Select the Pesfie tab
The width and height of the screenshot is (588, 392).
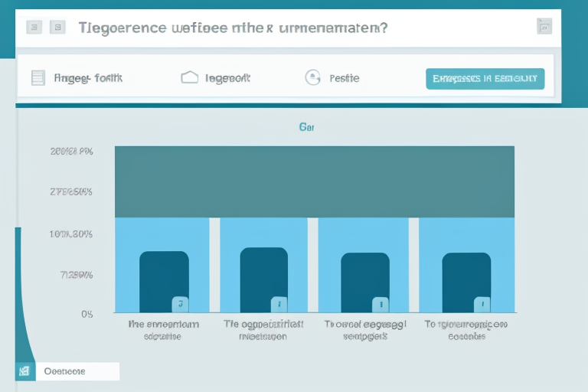click(344, 78)
